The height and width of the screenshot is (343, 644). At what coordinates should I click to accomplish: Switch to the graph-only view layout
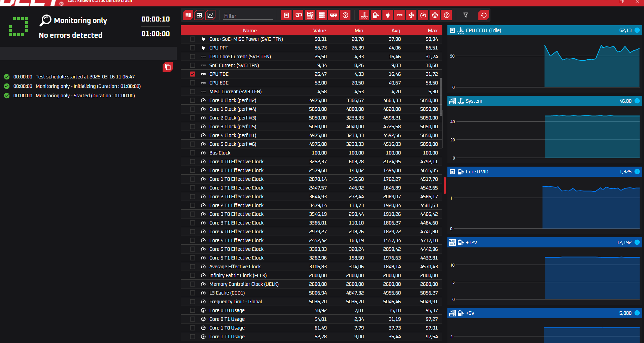click(210, 15)
